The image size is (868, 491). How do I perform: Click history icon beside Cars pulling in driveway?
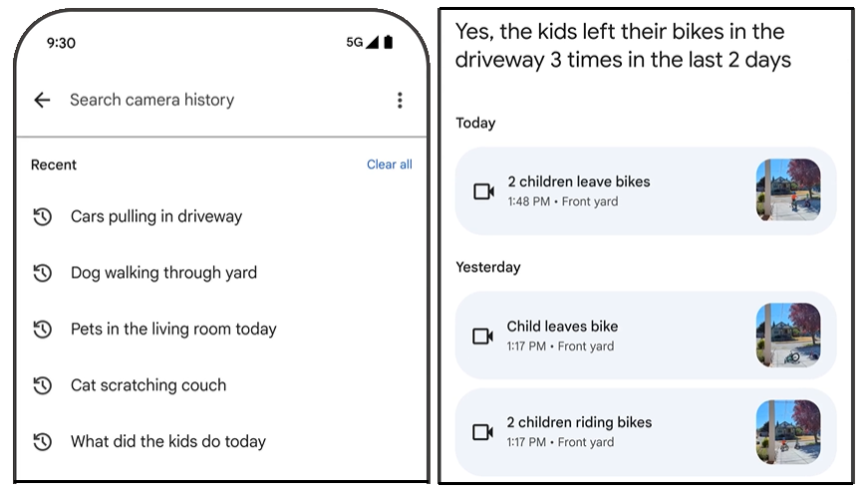coord(42,216)
